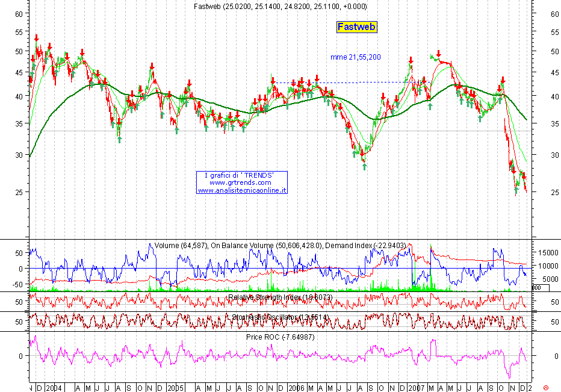Click the small red circled X icon
Viewport: 561px width, 392px height.
[x=546, y=388]
